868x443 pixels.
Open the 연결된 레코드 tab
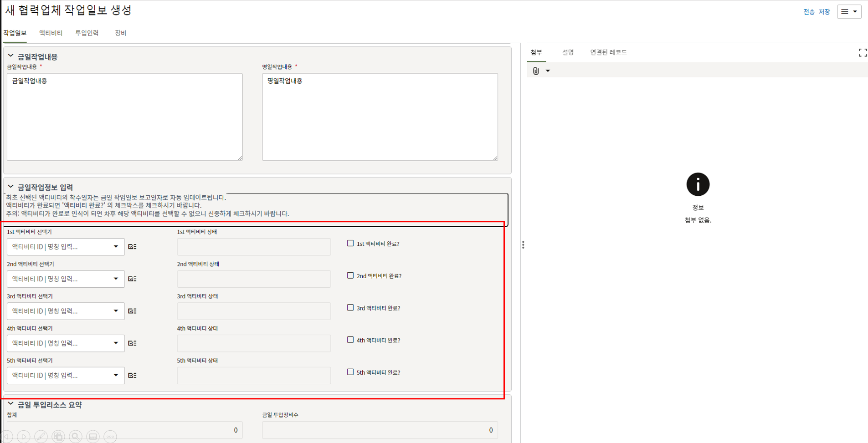tap(608, 52)
